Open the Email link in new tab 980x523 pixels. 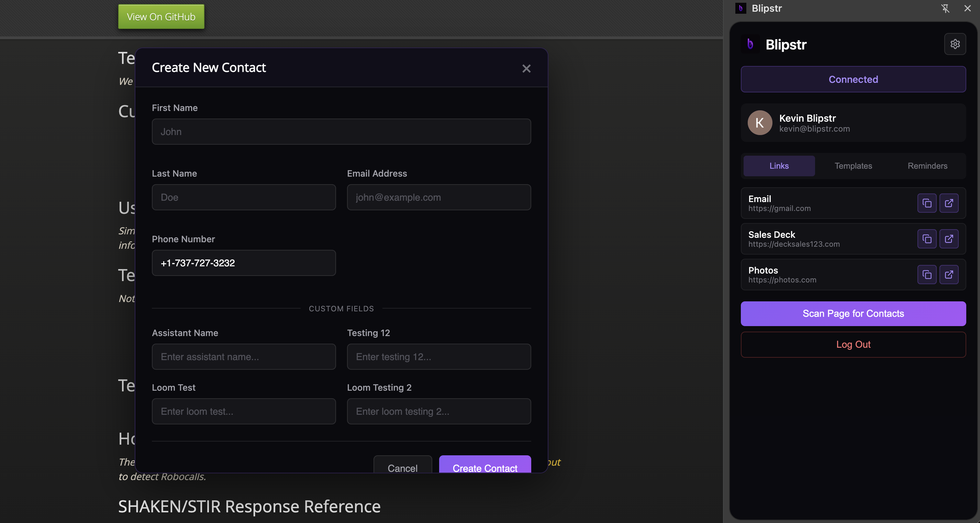[948, 203]
